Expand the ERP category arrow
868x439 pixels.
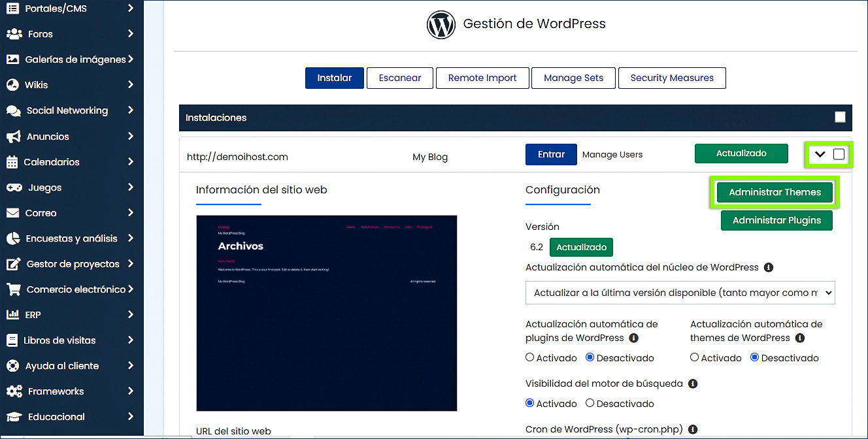pyautogui.click(x=131, y=315)
